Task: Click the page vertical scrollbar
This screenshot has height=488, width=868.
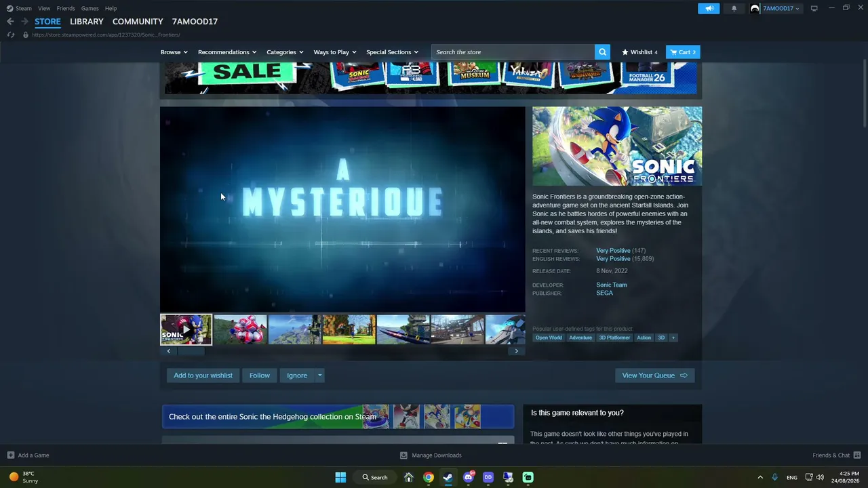Action: pos(864,92)
